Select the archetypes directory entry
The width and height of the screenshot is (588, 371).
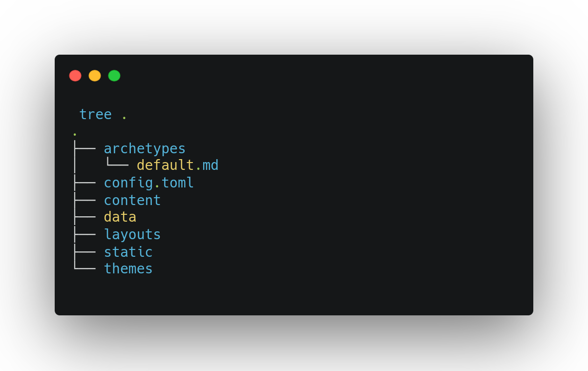click(145, 148)
